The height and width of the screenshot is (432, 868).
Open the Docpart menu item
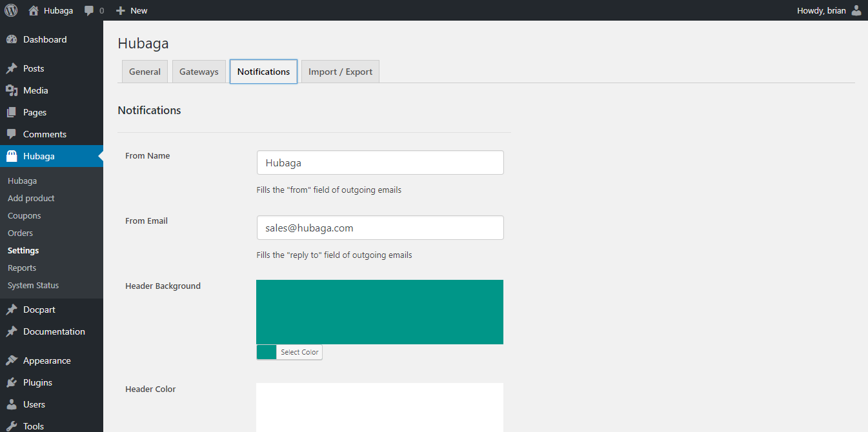52,309
